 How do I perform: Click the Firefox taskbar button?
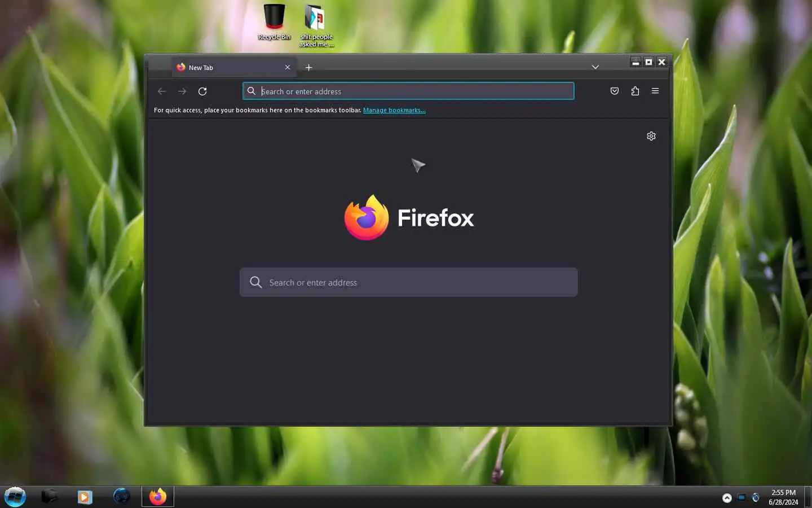point(158,497)
